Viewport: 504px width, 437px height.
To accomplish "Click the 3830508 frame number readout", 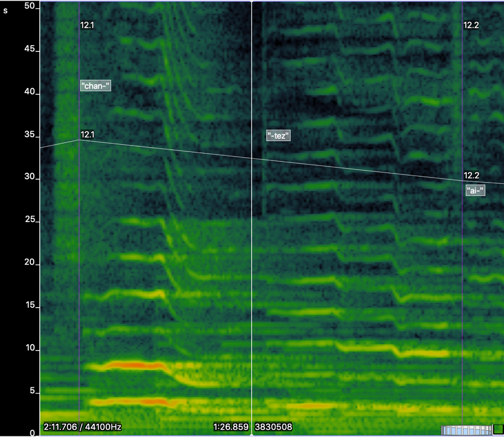I will [273, 427].
